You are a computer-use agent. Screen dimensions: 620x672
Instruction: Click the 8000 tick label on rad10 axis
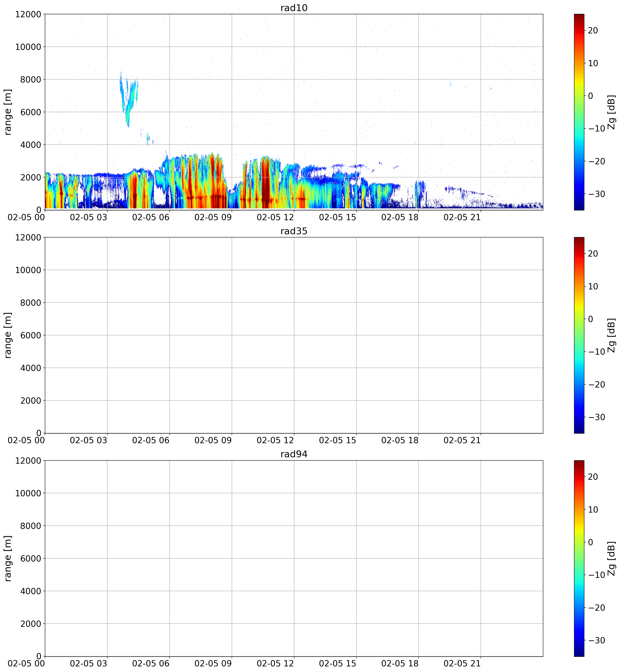point(31,80)
